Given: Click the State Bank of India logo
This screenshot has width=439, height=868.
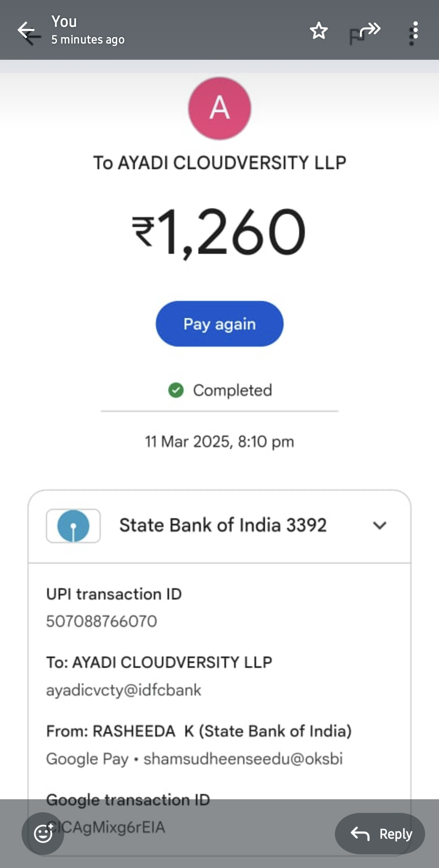Looking at the screenshot, I should tap(73, 526).
